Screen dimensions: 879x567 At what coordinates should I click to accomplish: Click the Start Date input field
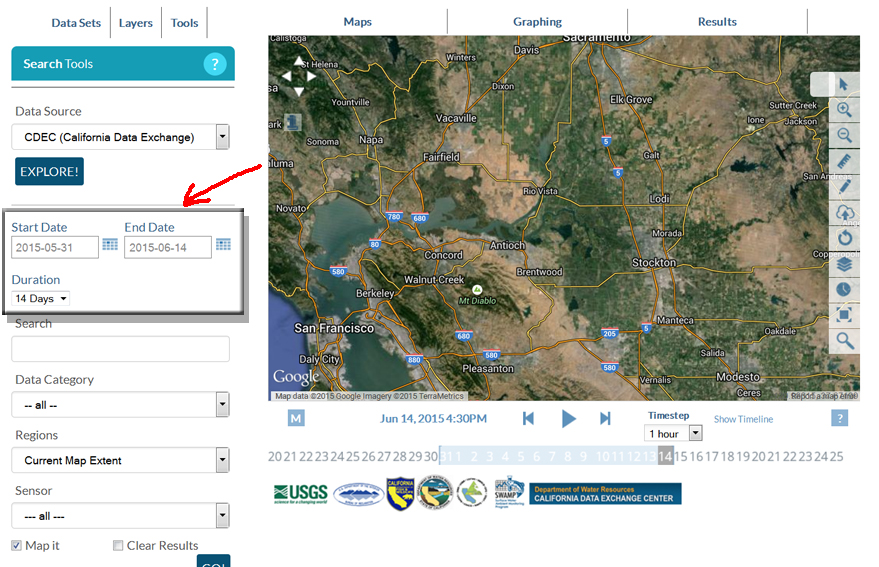click(x=55, y=247)
